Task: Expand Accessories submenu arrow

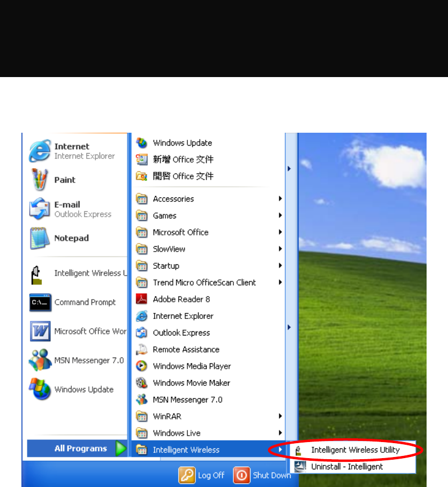Action: tap(280, 199)
